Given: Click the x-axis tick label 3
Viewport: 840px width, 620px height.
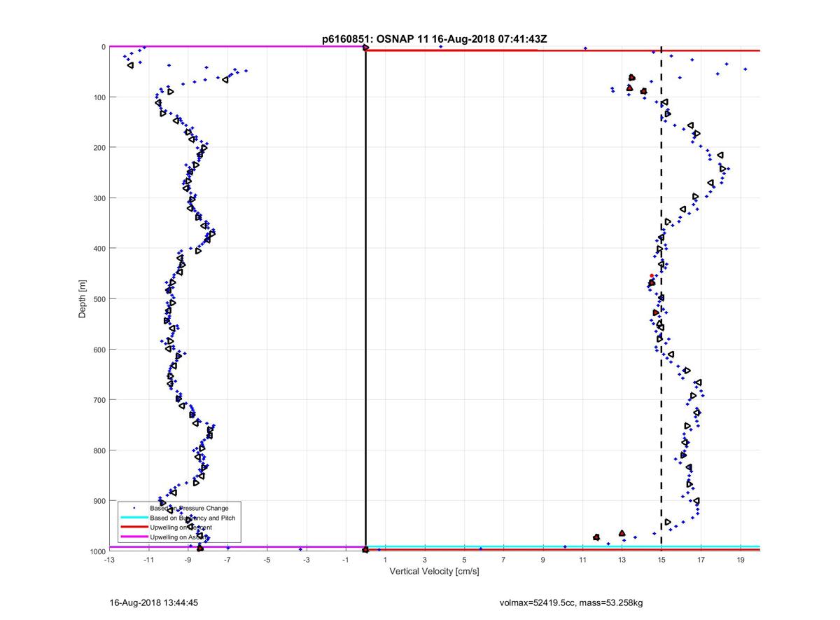Looking at the screenshot, I should [425, 560].
